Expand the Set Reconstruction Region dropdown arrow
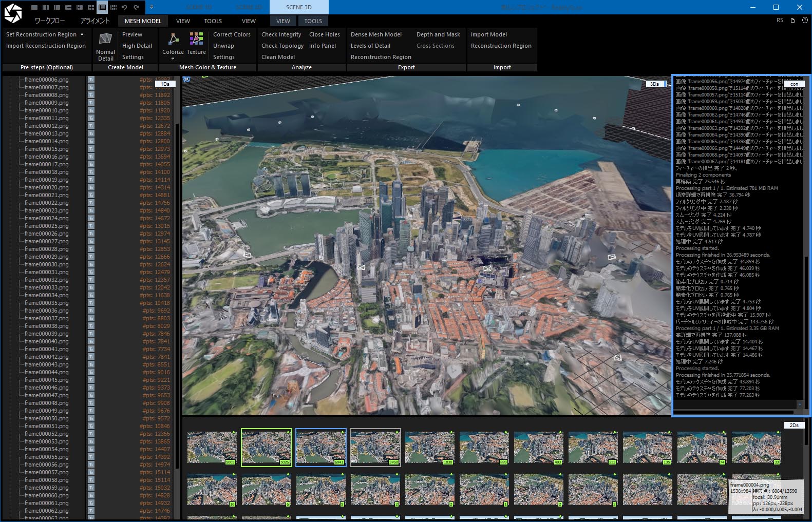This screenshot has width=812, height=522. click(82, 34)
